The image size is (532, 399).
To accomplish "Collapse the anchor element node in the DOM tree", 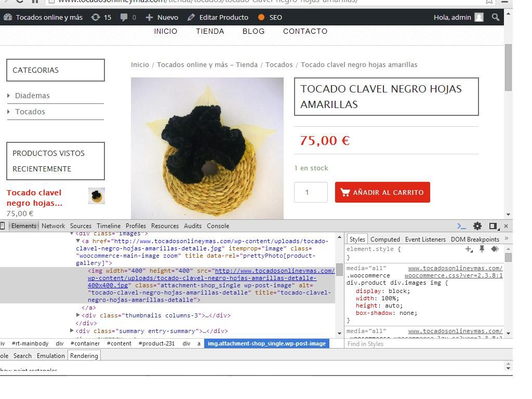I will coord(78,241).
